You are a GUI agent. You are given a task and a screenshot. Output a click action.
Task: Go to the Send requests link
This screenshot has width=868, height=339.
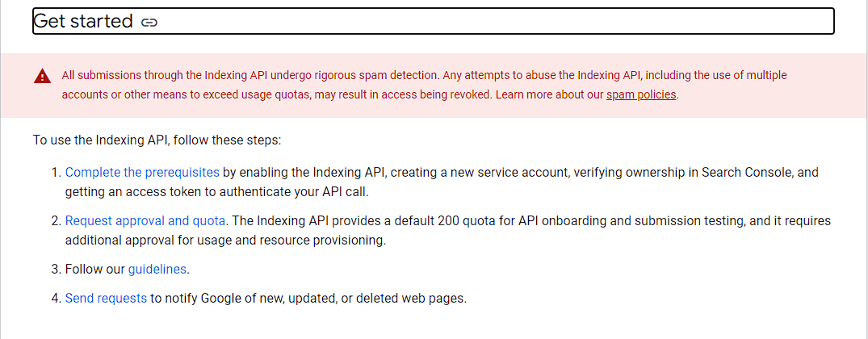pyautogui.click(x=106, y=299)
